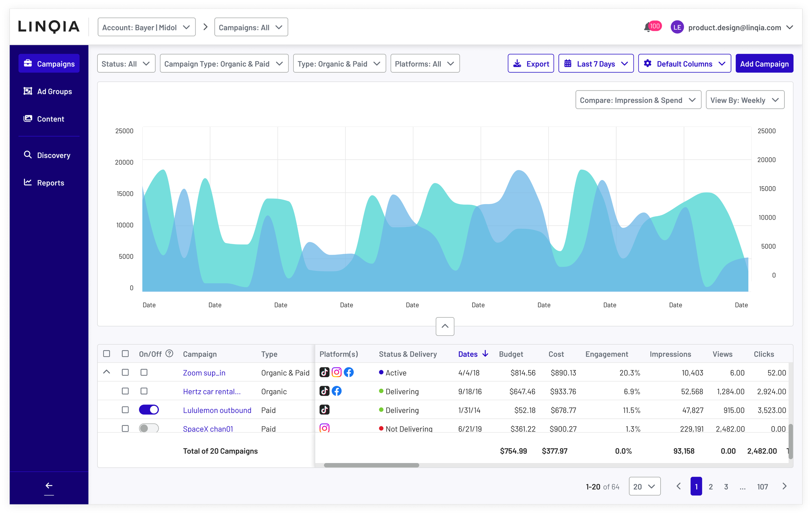This screenshot has width=812, height=515.
Task: Enable the SpaceX chan01 toggle switch
Action: click(x=149, y=428)
